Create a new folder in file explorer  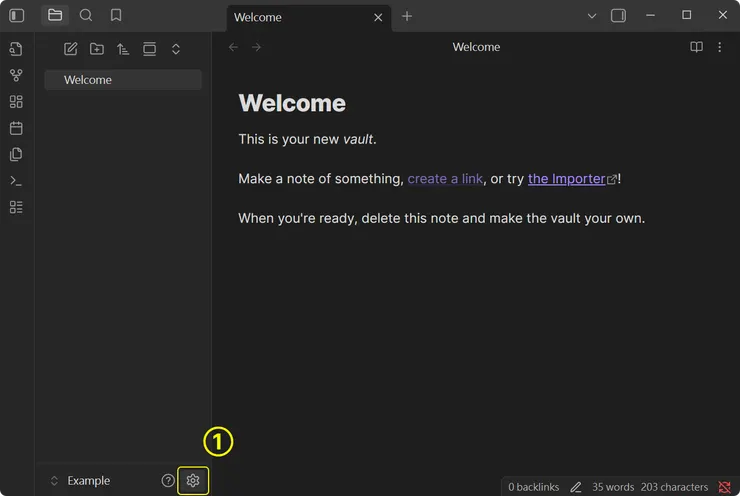[x=97, y=49]
